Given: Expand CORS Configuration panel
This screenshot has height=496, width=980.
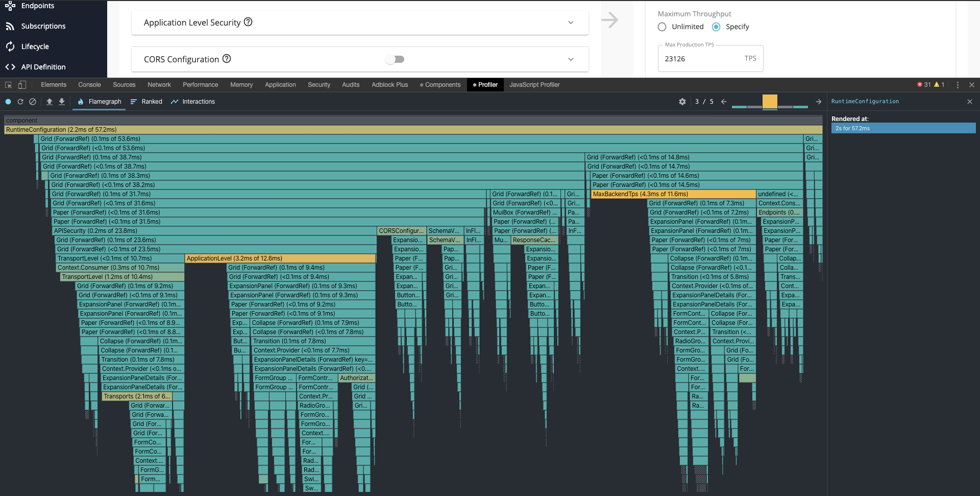Looking at the screenshot, I should [x=571, y=59].
